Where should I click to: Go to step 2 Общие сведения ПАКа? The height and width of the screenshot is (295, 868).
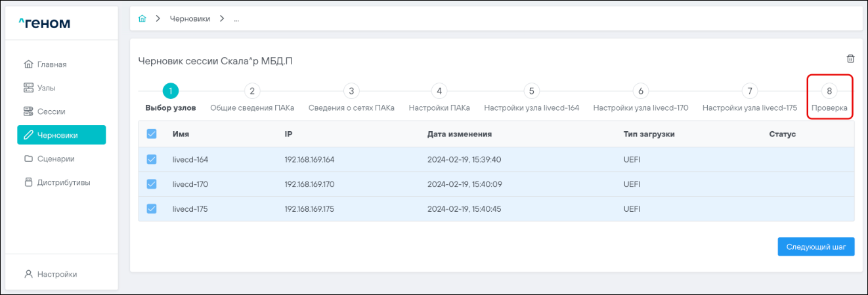251,92
